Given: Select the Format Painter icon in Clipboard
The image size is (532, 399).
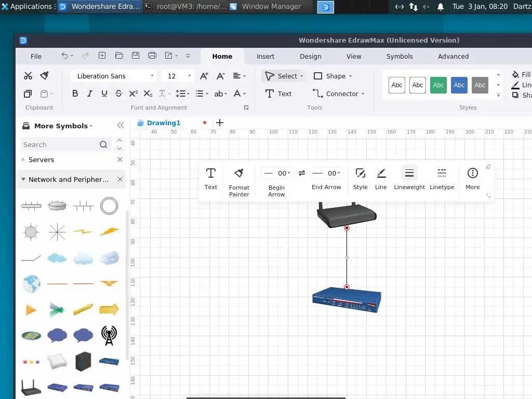Looking at the screenshot, I should [x=45, y=76].
